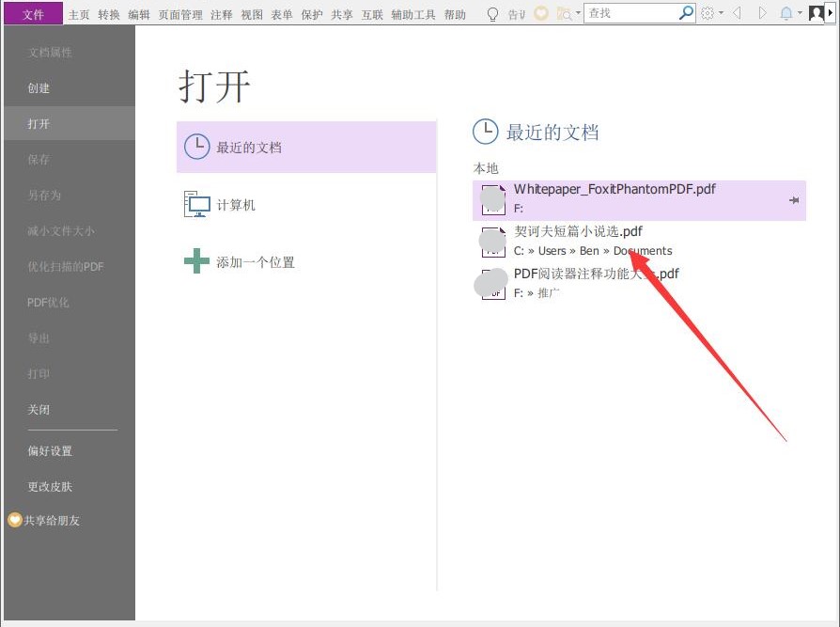Switch to the 保护 ribbon tab
The image size is (840, 627).
click(x=311, y=13)
